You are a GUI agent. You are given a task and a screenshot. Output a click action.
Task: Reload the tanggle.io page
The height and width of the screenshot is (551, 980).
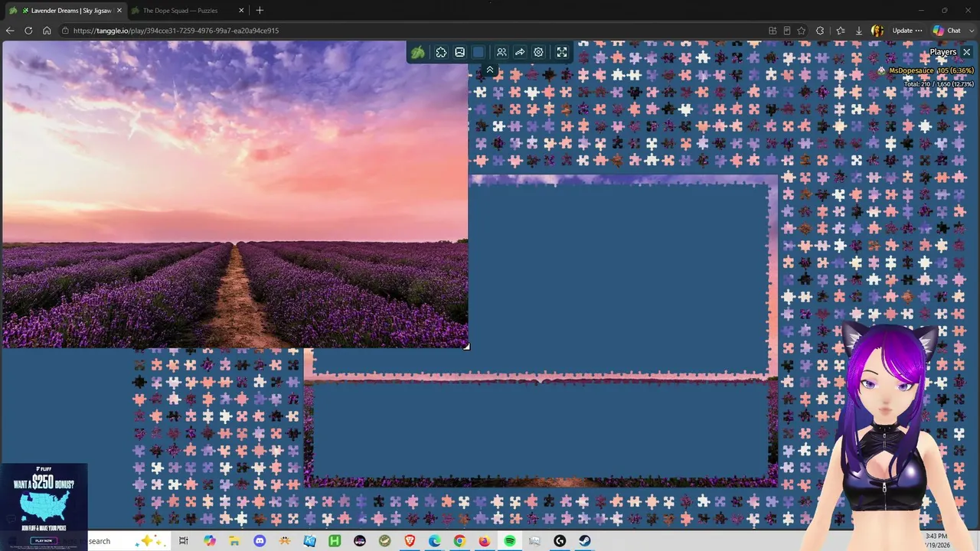tap(28, 31)
